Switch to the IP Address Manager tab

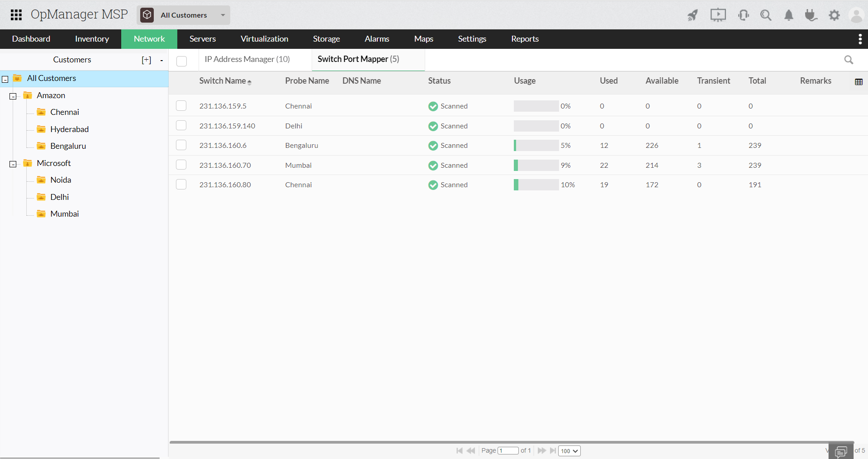pyautogui.click(x=247, y=59)
